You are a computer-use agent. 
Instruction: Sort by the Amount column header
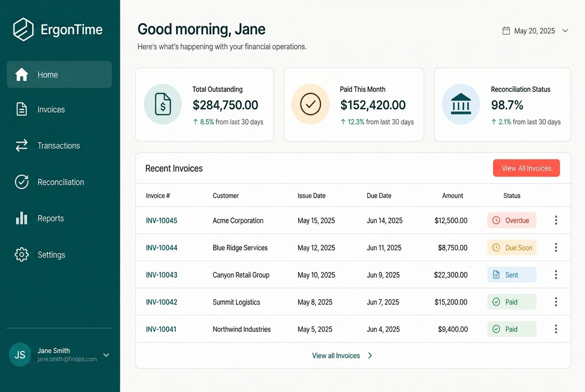coord(453,196)
